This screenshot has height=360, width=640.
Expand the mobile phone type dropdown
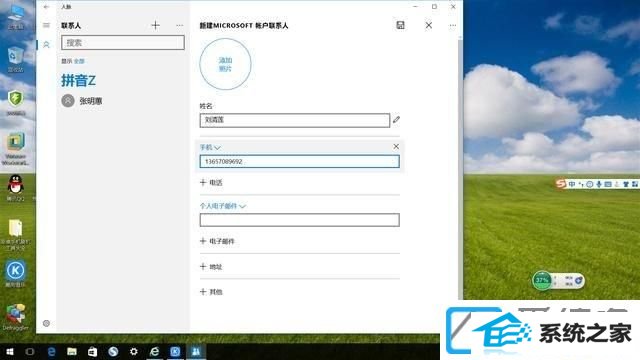pyautogui.click(x=210, y=147)
